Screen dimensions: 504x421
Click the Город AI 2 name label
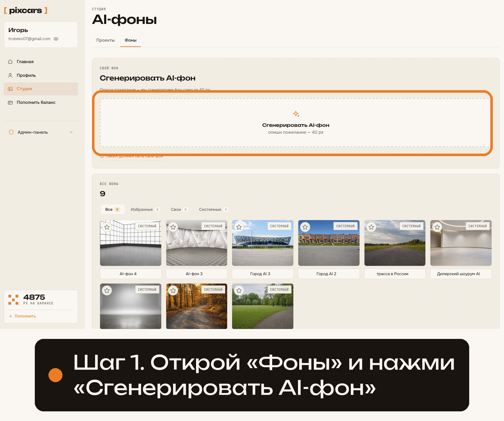[x=329, y=274]
